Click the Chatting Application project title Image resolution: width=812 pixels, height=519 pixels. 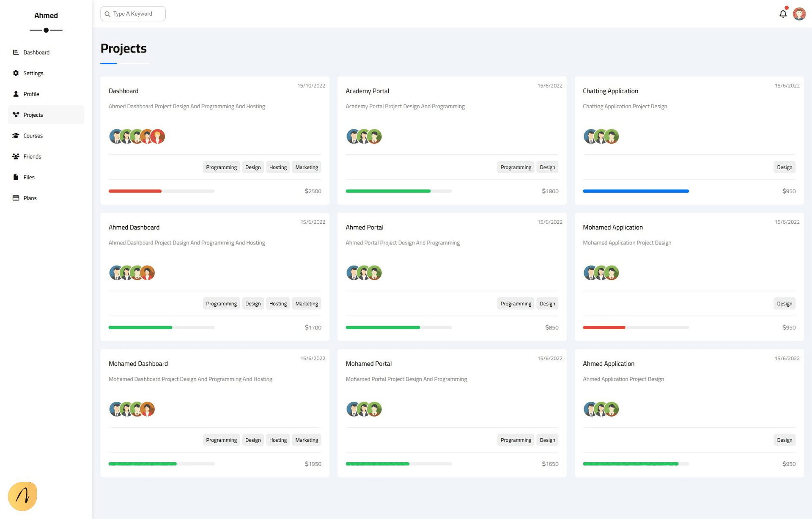click(610, 91)
